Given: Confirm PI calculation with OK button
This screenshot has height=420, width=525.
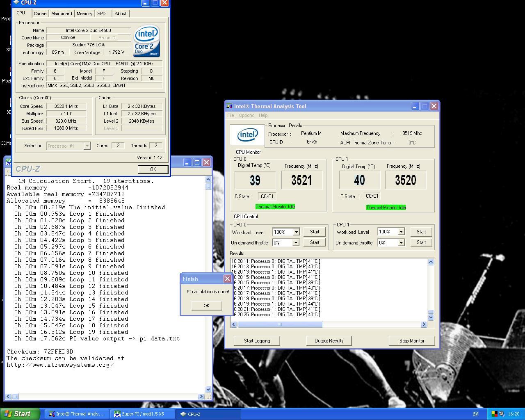Looking at the screenshot, I should click(x=206, y=306).
